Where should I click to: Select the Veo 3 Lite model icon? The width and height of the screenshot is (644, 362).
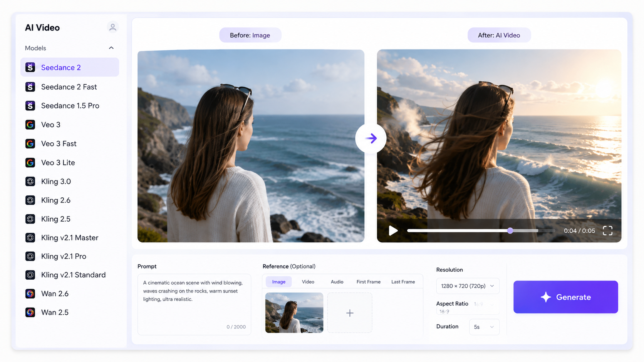(30, 163)
